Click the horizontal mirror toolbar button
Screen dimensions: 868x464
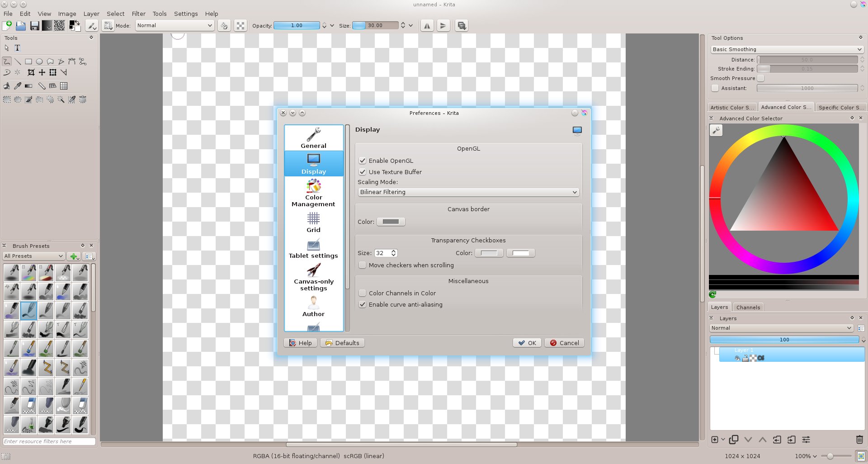tap(427, 26)
